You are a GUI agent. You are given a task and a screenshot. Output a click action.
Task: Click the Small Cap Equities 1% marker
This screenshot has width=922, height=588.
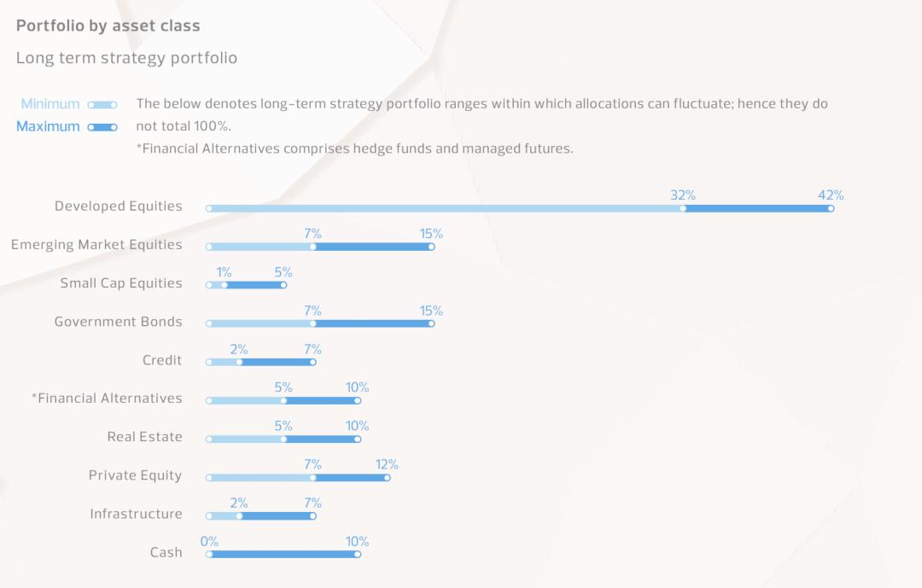[225, 285]
